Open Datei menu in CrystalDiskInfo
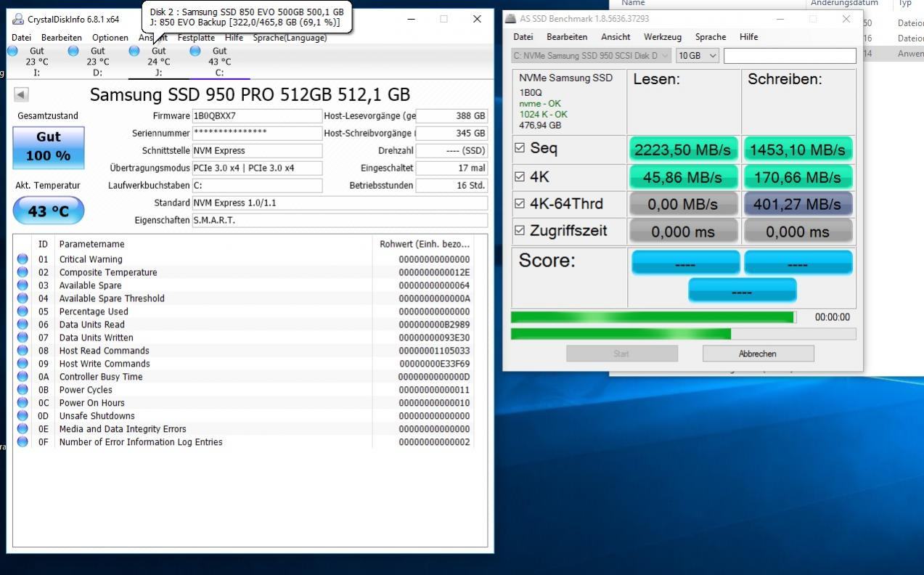 [21, 38]
